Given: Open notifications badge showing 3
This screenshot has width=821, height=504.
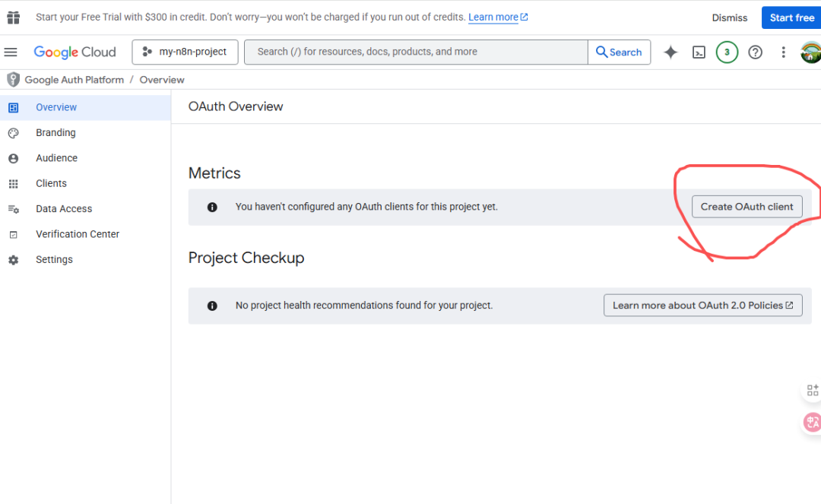Looking at the screenshot, I should 727,52.
